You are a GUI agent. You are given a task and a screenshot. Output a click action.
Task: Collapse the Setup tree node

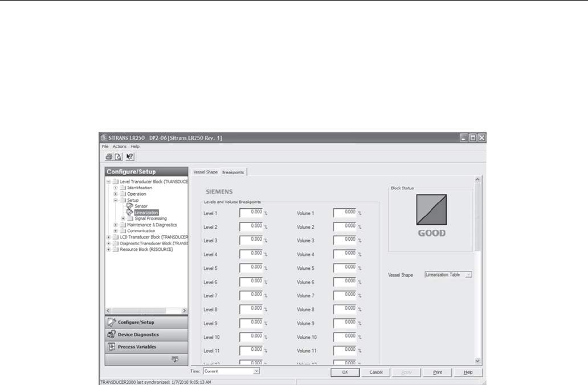(x=116, y=200)
